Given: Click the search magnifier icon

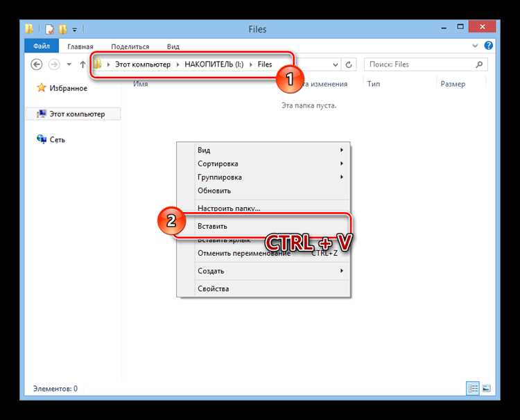Looking at the screenshot, I should pos(479,64).
